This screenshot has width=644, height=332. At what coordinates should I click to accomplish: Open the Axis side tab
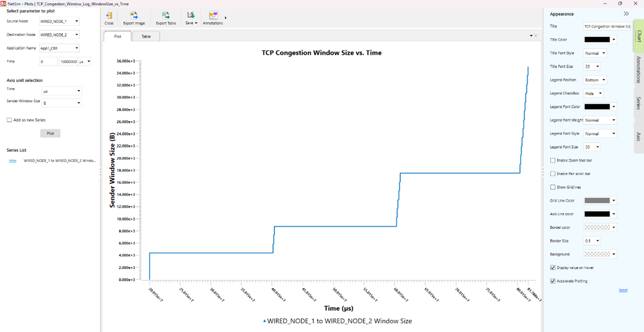click(x=638, y=137)
